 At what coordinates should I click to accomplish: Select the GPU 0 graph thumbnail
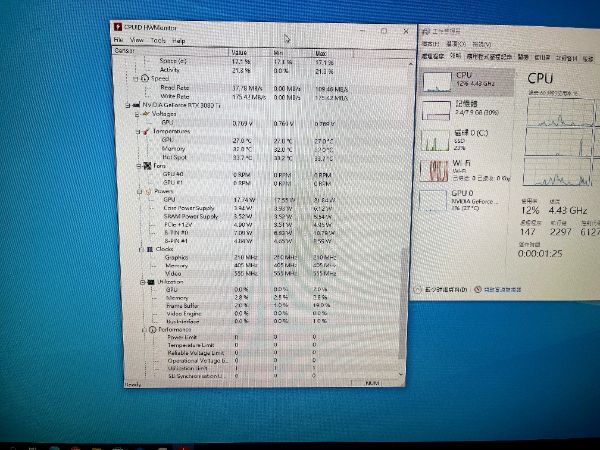433,200
